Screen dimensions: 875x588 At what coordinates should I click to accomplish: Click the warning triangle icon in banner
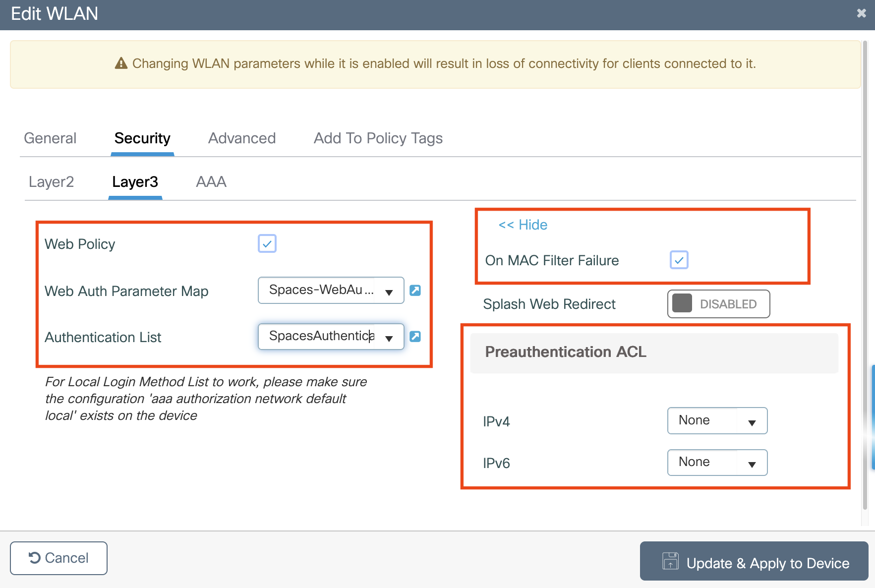[121, 63]
